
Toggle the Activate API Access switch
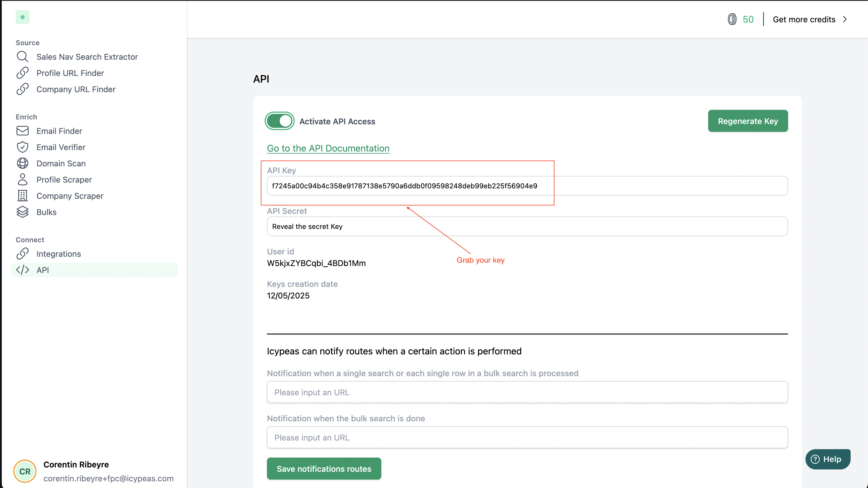tap(279, 121)
